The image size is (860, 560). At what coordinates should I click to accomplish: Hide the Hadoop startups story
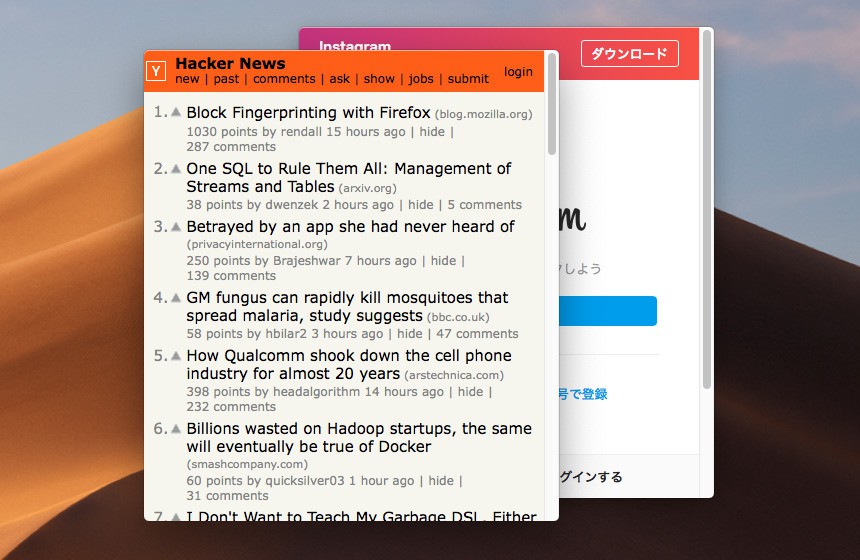click(x=441, y=480)
